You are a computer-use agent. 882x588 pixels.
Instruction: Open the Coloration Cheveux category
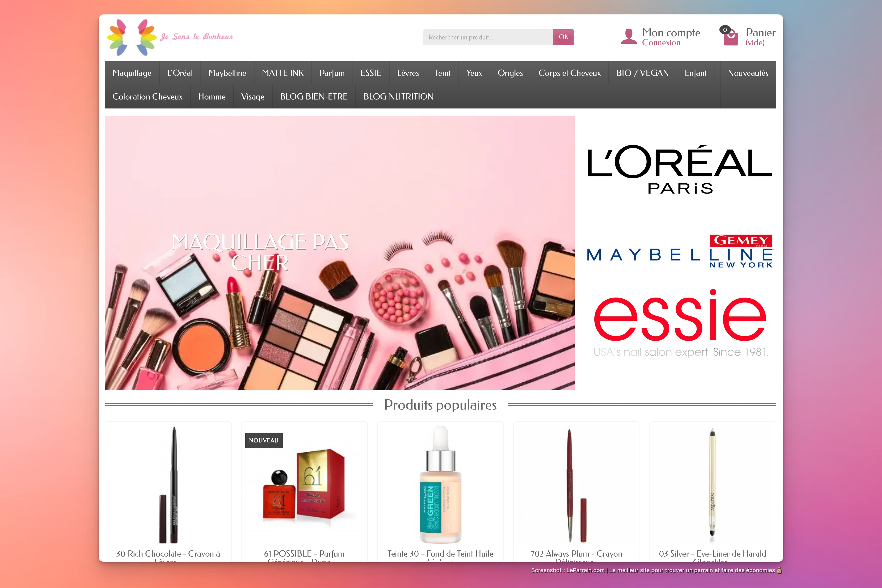[147, 97]
